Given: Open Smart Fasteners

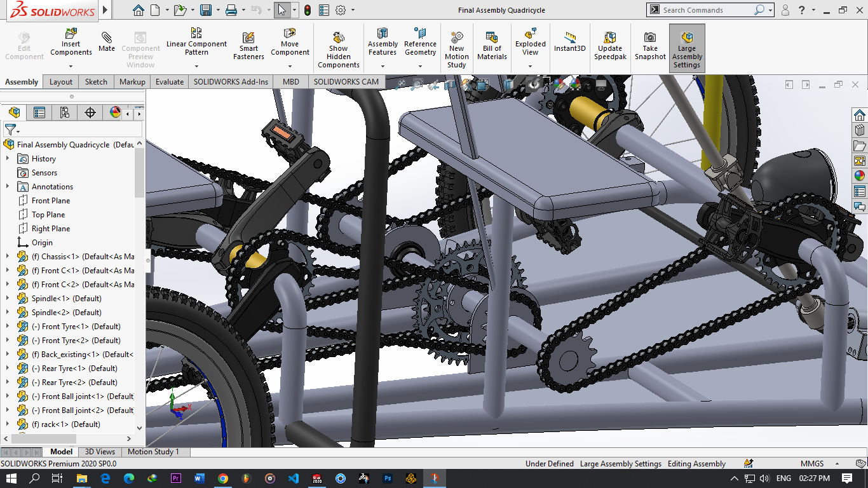Looking at the screenshot, I should pos(248,46).
